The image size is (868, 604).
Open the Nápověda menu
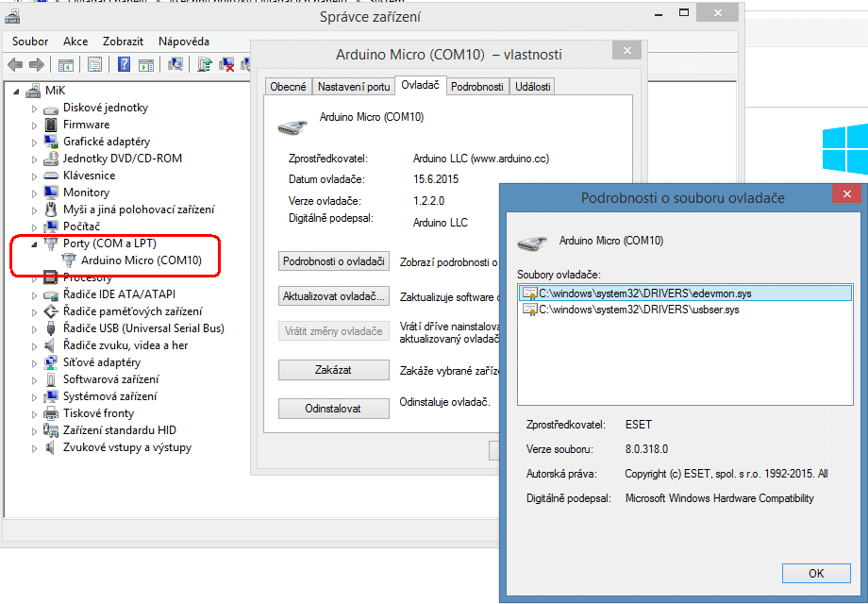pos(184,42)
